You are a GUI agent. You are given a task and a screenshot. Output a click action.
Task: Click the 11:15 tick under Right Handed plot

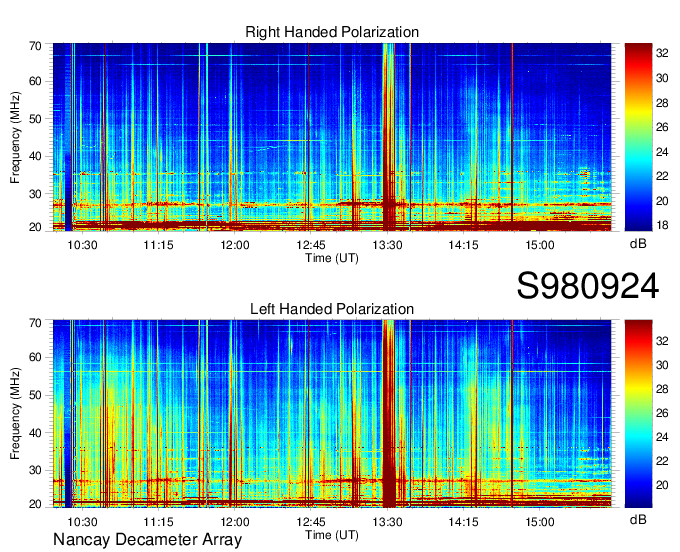(x=158, y=245)
